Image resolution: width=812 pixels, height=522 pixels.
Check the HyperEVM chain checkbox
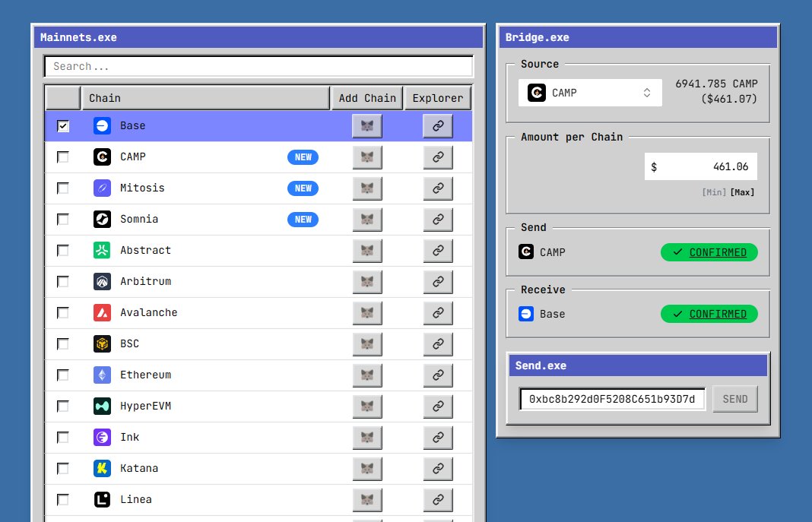pos(62,406)
